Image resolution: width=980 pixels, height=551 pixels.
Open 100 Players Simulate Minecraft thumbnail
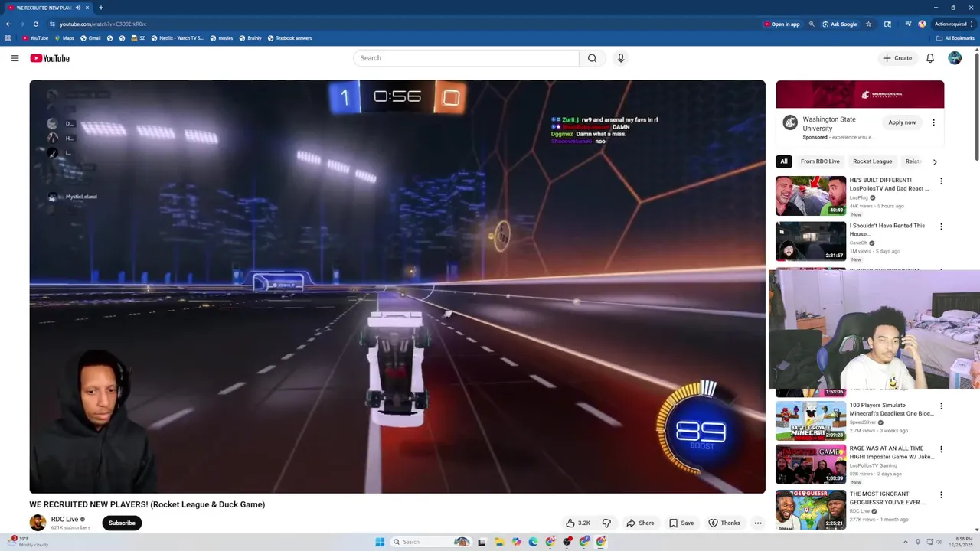811,420
